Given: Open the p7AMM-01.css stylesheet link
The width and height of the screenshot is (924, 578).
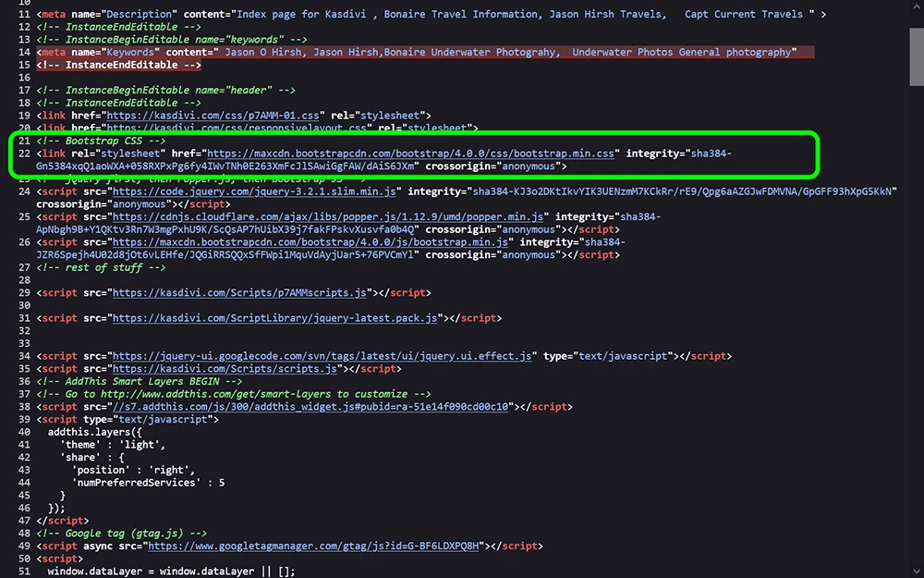Looking at the screenshot, I should point(213,116).
